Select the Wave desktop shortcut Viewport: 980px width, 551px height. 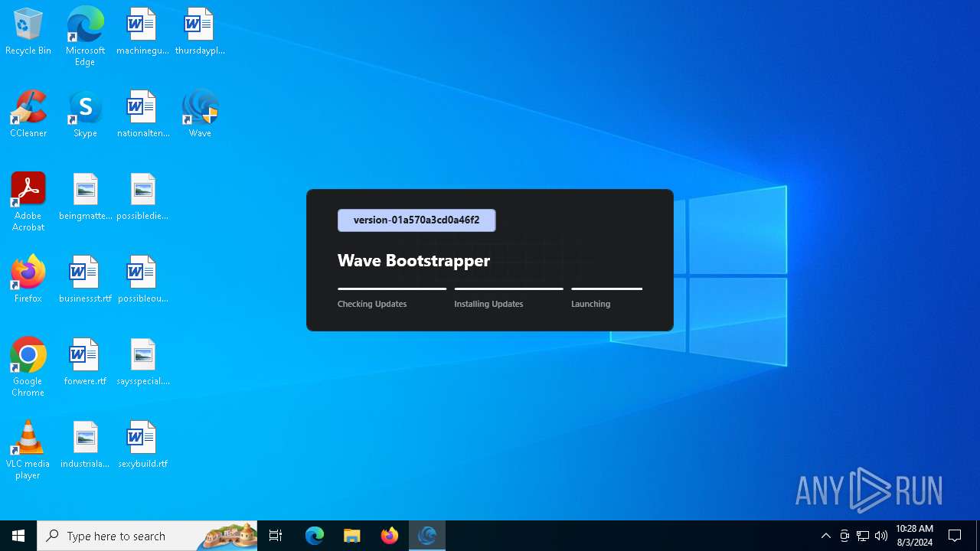tap(200, 114)
